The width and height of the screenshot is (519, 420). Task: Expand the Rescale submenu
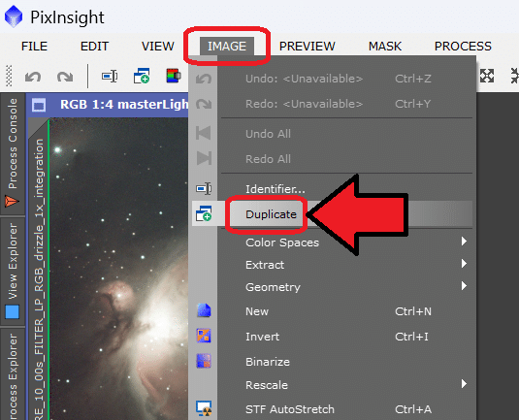coord(332,384)
